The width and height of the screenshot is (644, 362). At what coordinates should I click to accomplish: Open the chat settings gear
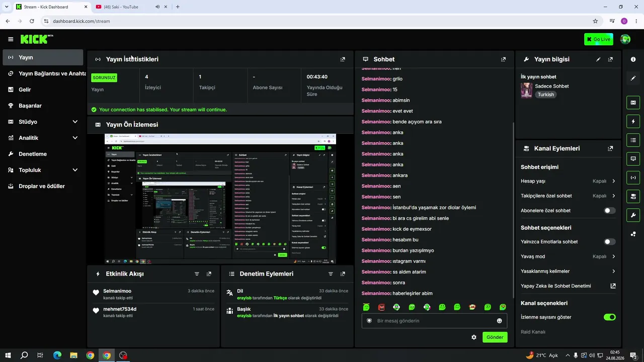474,337
